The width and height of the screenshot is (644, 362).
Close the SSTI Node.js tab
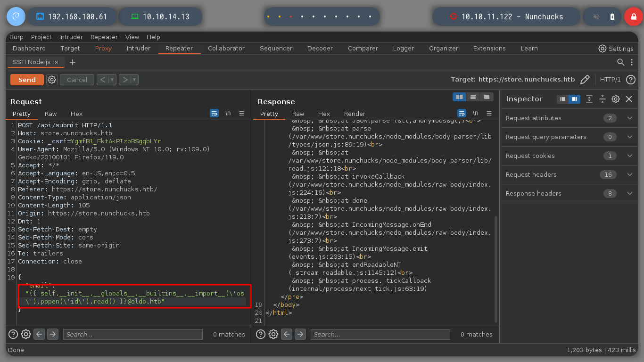coord(56,62)
